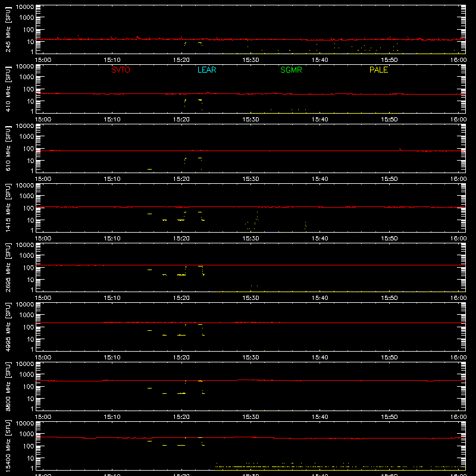This screenshot has height=476, width=476.
Task: Select the 2695 MHz [SFU] axis label
Action: tap(8, 267)
